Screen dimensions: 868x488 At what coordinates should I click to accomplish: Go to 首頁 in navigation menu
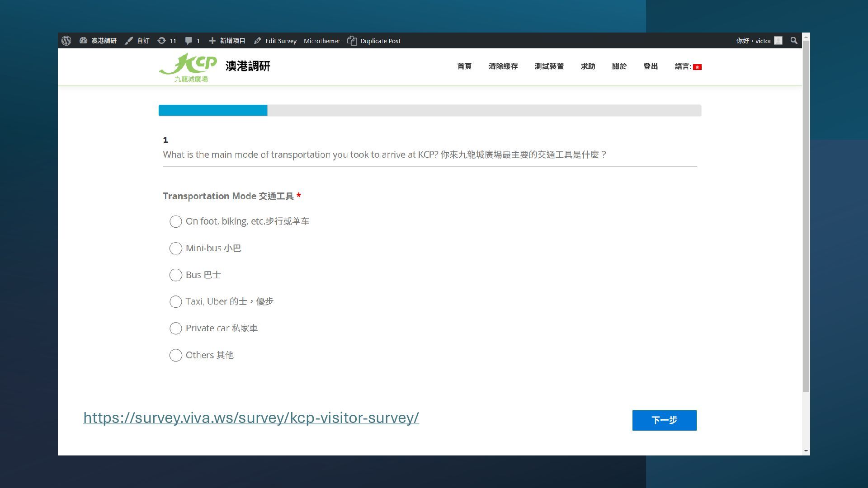click(x=464, y=66)
